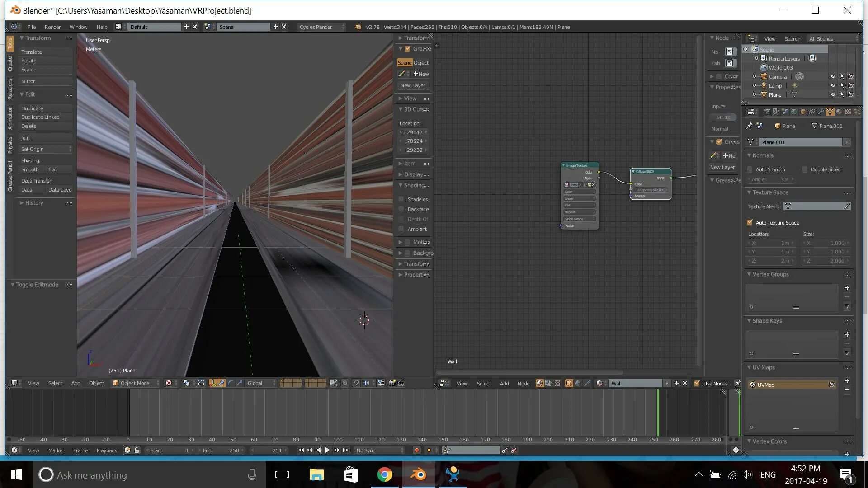Screen dimensions: 868x488
Task: Switch to the Create tab in tool shelf
Action: click(x=10, y=64)
